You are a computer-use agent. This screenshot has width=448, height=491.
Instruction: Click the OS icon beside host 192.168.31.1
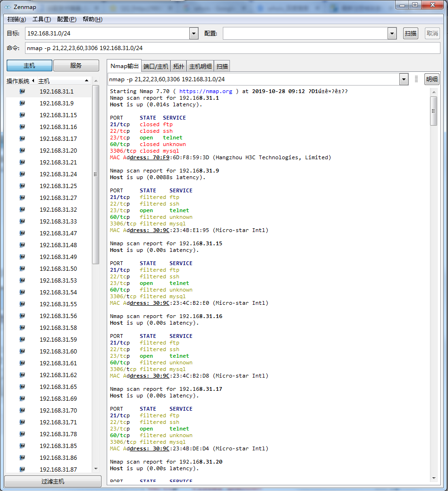click(22, 91)
